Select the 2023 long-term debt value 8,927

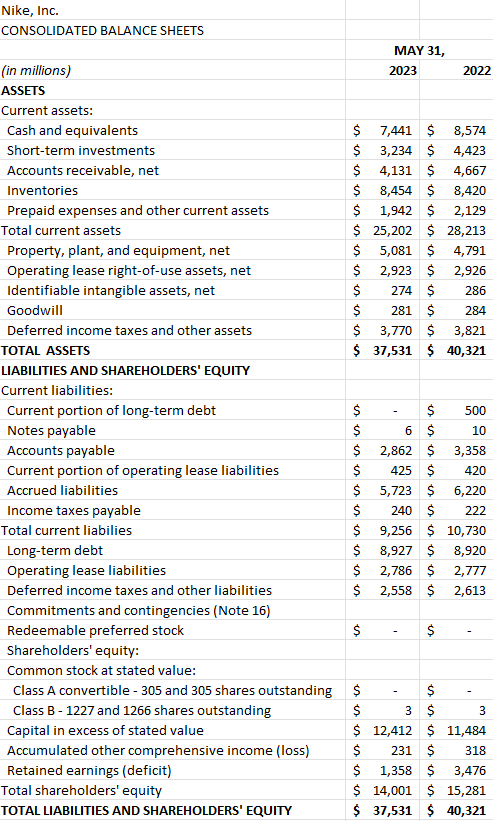[396, 550]
